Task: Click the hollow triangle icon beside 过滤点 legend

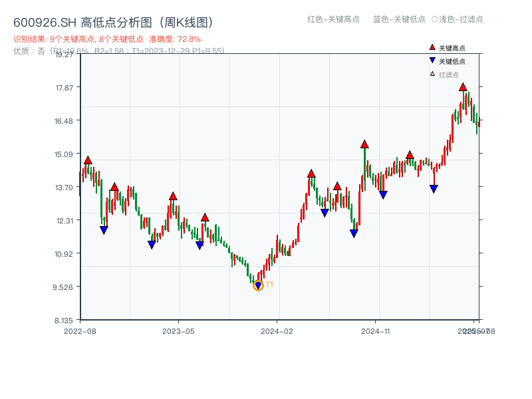Action: [x=432, y=74]
